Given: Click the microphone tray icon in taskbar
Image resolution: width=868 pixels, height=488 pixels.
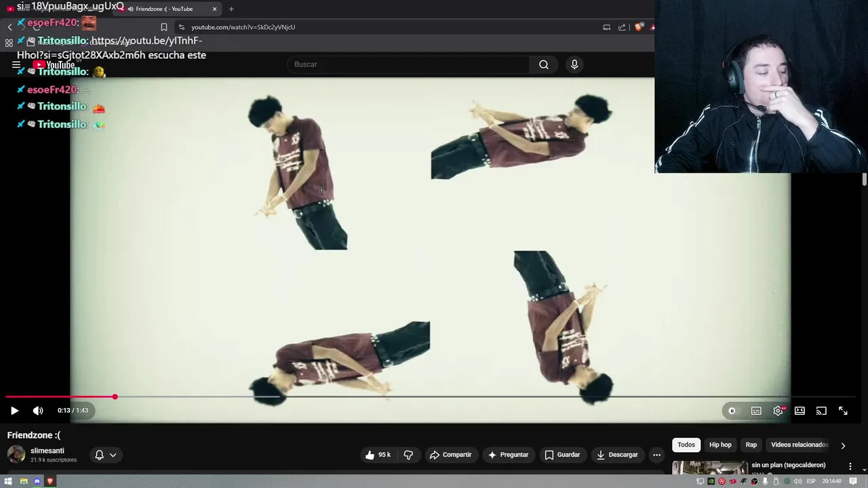Looking at the screenshot, I should 766,481.
